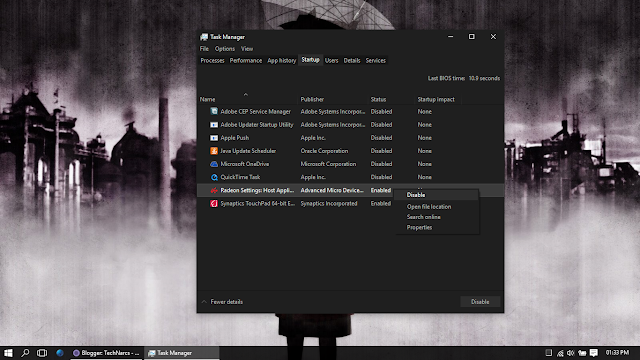Open the taskbar clock showing 01:33 PM

[x=617, y=353]
